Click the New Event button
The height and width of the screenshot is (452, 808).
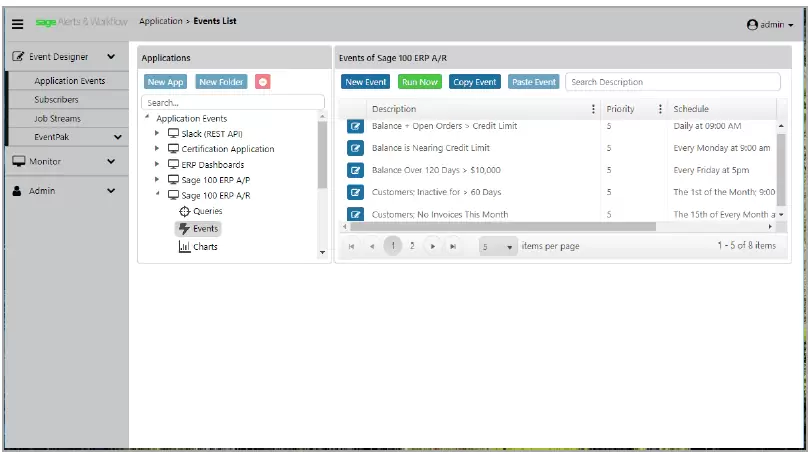pyautogui.click(x=366, y=82)
